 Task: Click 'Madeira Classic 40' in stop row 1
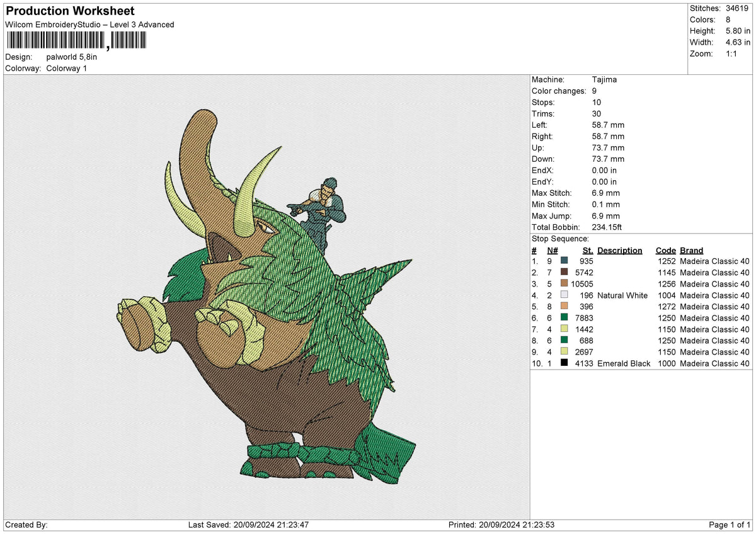715,261
